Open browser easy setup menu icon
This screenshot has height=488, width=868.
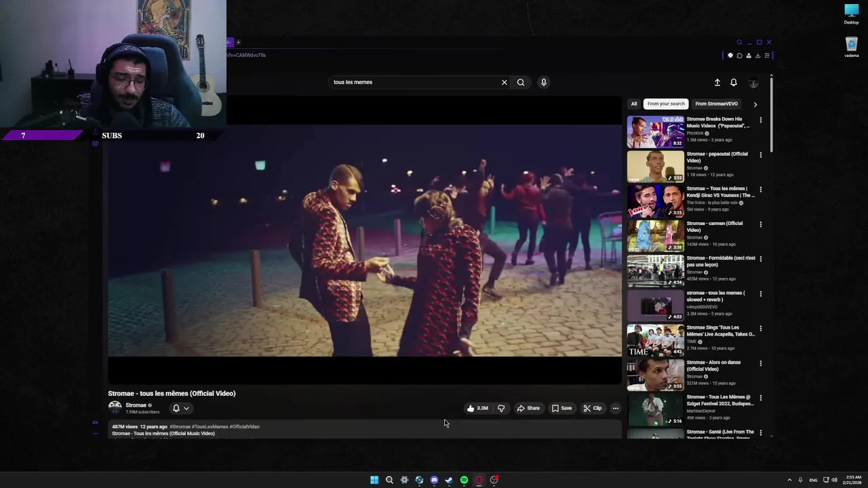[x=767, y=56]
